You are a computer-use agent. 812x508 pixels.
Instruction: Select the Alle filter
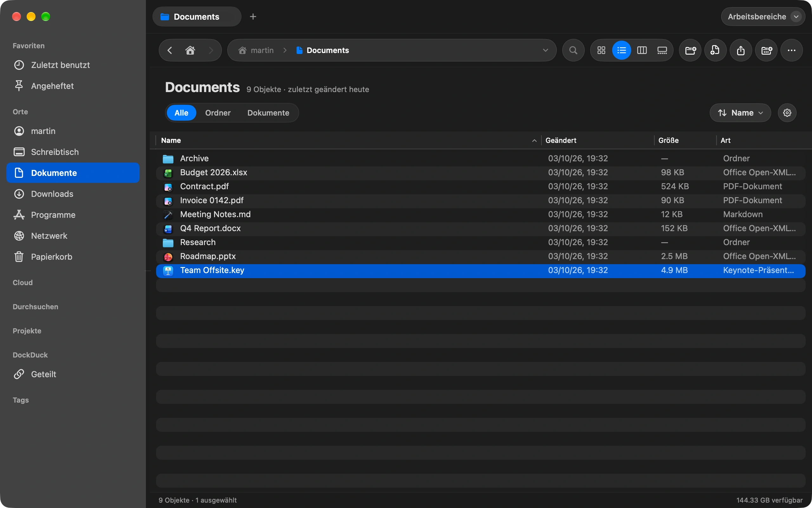[181, 113]
